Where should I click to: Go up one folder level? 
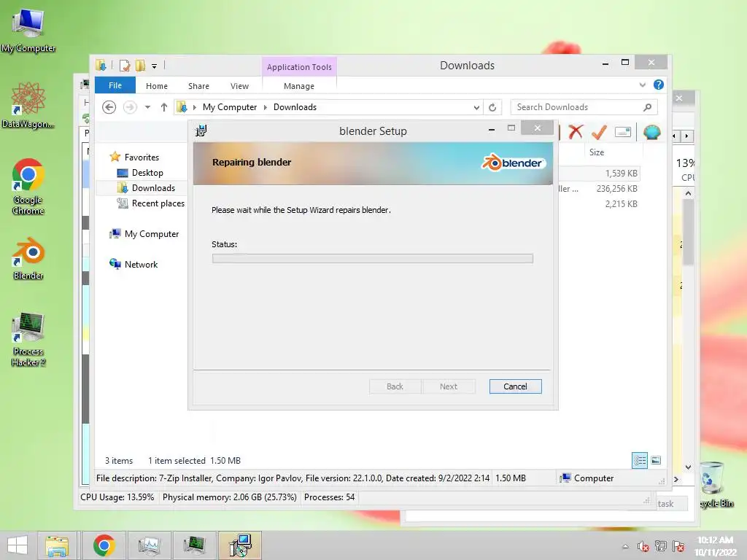point(164,107)
